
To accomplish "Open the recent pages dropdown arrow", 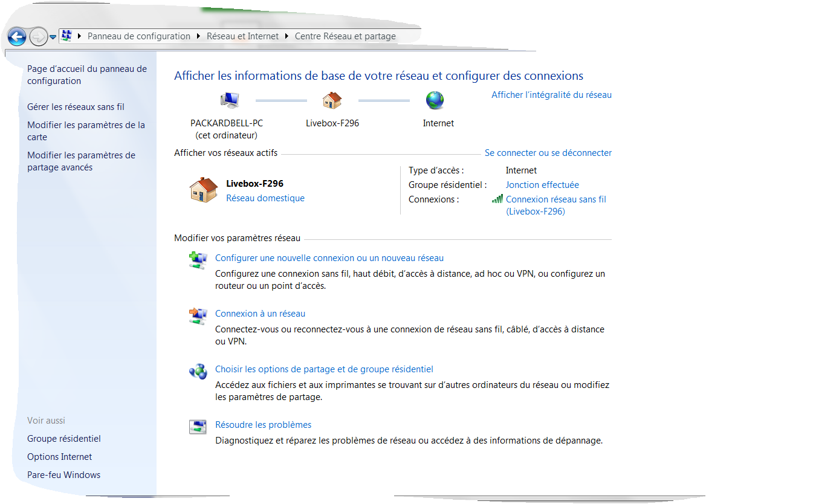I will (x=53, y=37).
